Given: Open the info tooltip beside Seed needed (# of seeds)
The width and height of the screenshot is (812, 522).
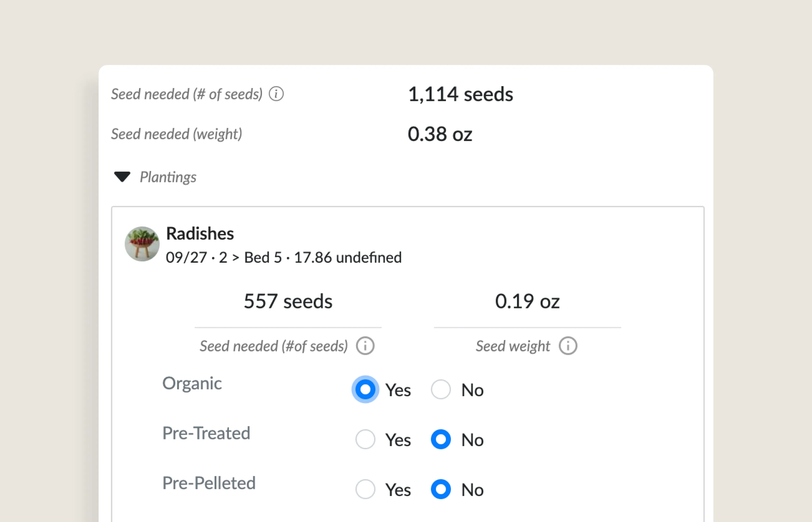Looking at the screenshot, I should (277, 94).
